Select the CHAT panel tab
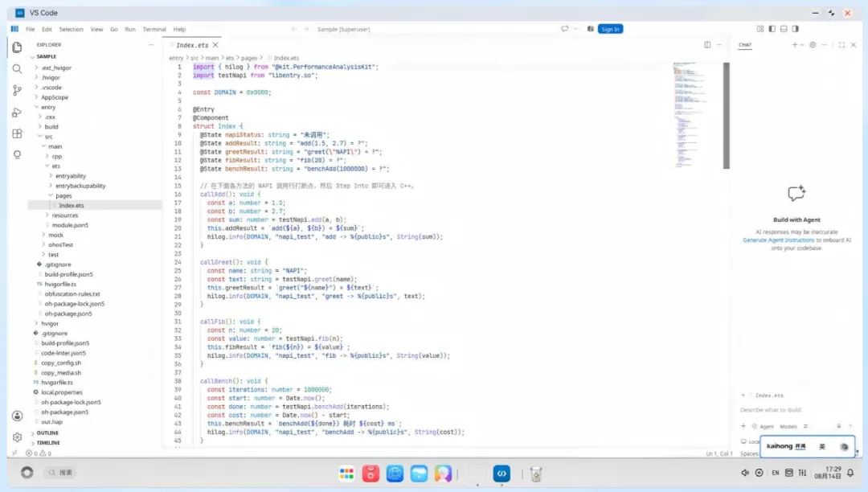This screenshot has width=868, height=492. click(x=745, y=45)
